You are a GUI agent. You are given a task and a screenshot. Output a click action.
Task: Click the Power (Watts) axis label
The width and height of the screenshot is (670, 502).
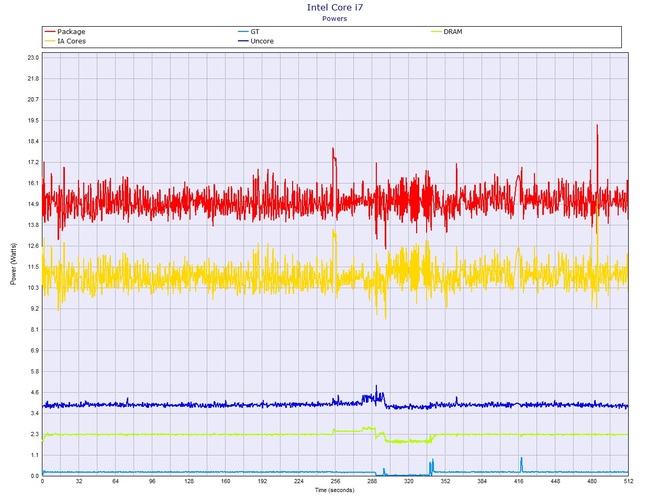(x=13, y=264)
